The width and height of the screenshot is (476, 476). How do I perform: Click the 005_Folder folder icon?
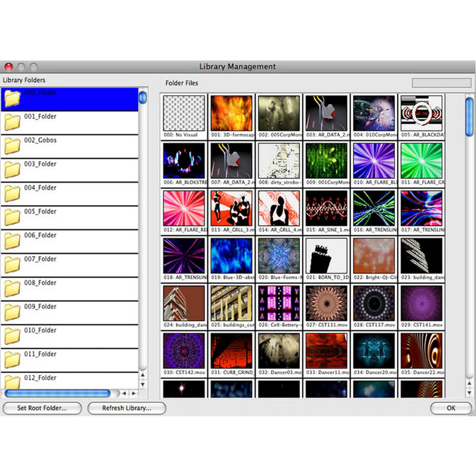coord(12,216)
